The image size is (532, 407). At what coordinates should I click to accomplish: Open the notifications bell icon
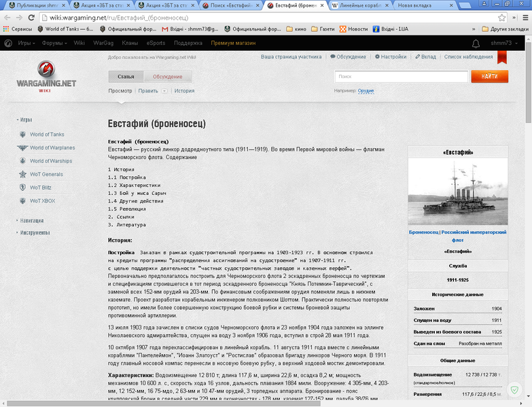(x=476, y=43)
